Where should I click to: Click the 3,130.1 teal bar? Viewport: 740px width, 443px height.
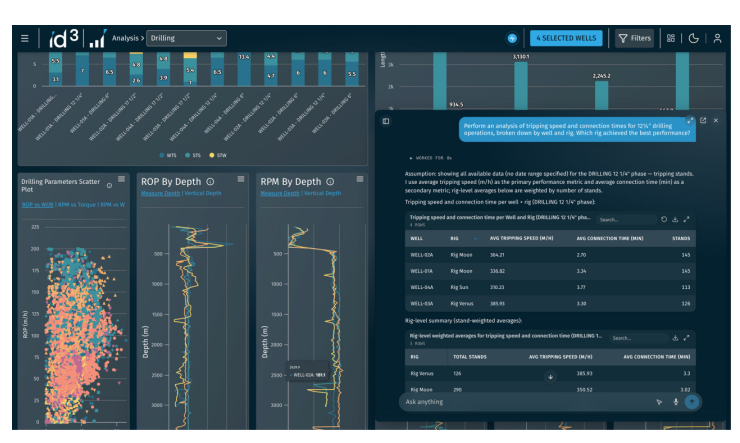pyautogui.click(x=521, y=86)
